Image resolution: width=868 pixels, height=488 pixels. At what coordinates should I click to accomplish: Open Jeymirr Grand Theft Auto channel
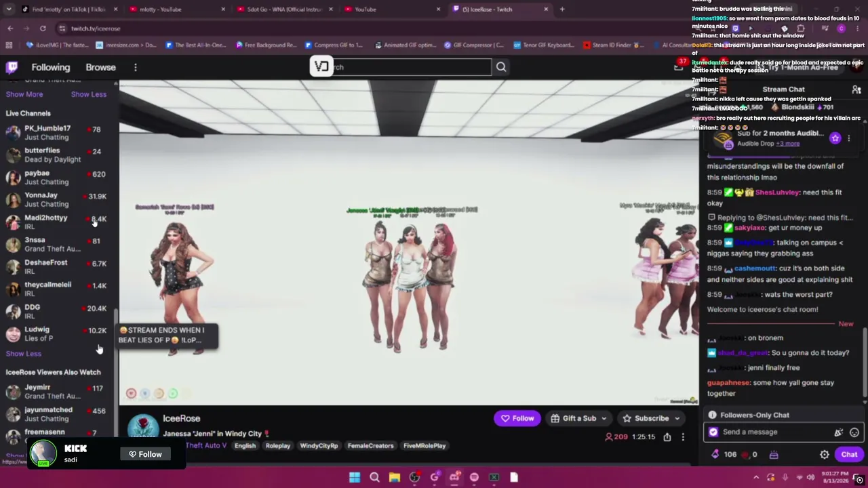(59, 392)
